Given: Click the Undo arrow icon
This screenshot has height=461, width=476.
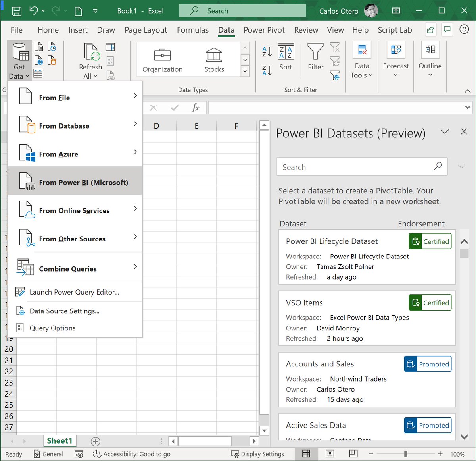Looking at the screenshot, I should pyautogui.click(x=34, y=11).
